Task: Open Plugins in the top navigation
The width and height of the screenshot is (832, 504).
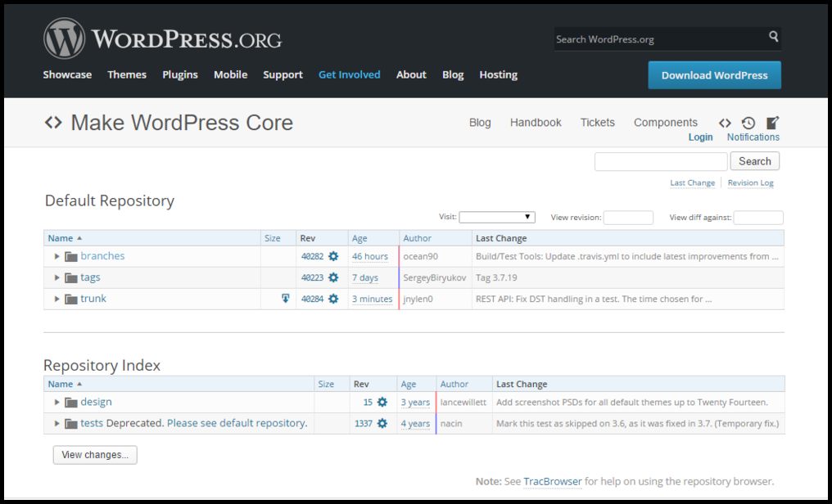Action: tap(180, 74)
